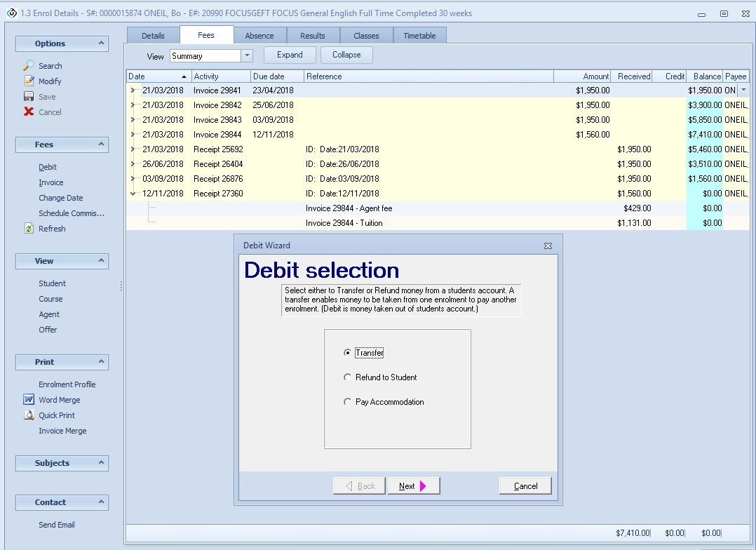Click the Word Merge icon
Screen dimensions: 756x550
pyautogui.click(x=29, y=399)
